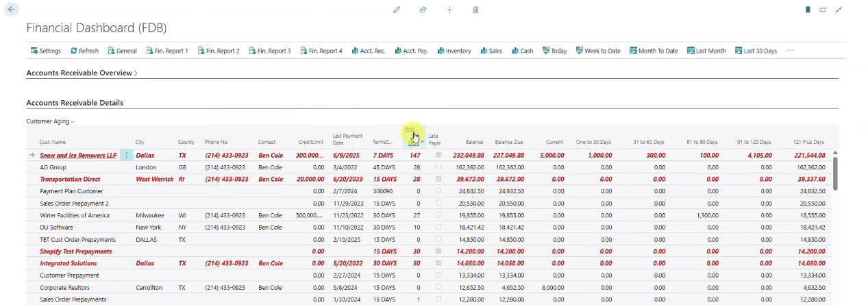Viewport: 868px width, 305px height.
Task: Toggle Late Payer for Shopify Test Prepayments
Action: tap(438, 252)
